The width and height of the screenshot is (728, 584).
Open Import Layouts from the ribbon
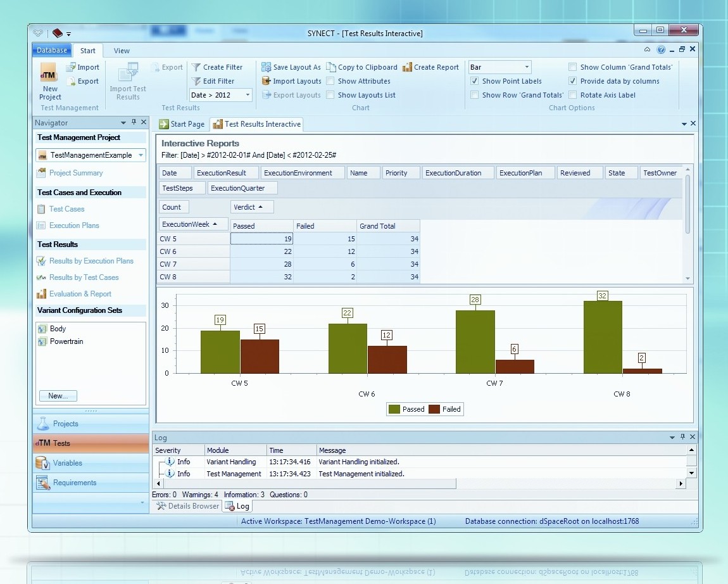click(x=292, y=81)
